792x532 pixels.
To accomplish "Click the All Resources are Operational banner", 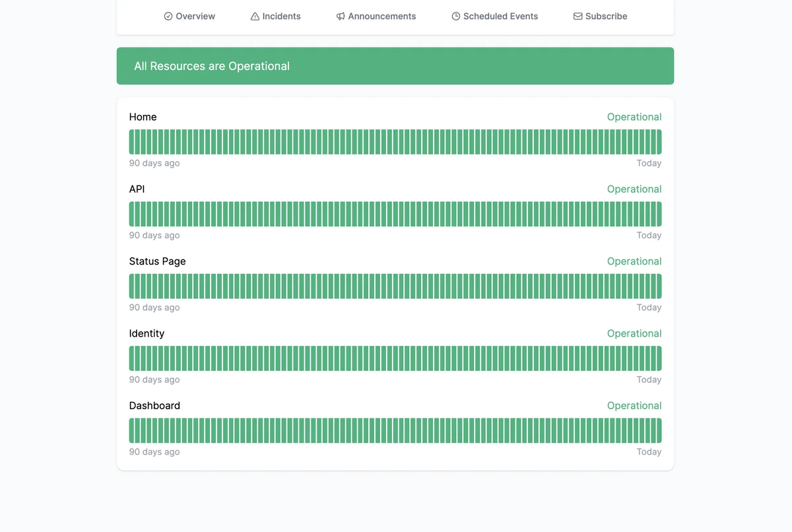I will (x=395, y=66).
